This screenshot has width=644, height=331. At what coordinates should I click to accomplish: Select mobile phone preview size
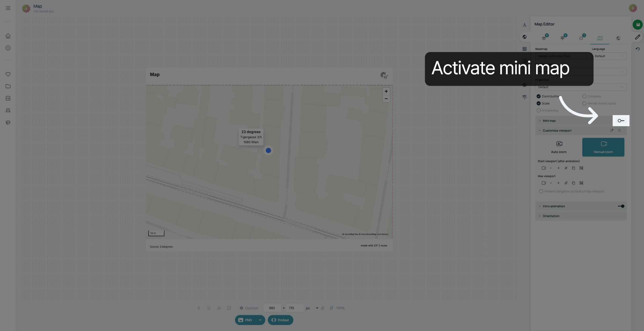click(199, 308)
